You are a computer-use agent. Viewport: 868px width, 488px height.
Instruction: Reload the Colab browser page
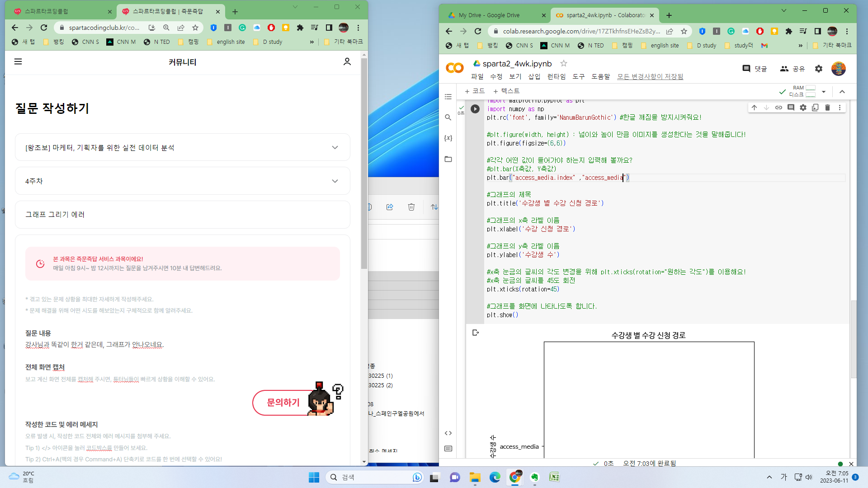click(478, 31)
